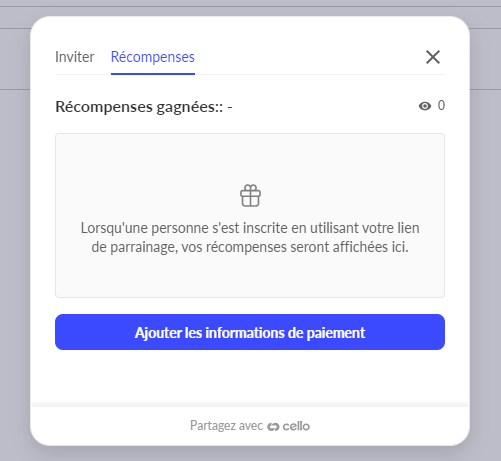Image resolution: width=501 pixels, height=461 pixels.
Task: Switch to the Inviter tab
Action: (x=75, y=57)
